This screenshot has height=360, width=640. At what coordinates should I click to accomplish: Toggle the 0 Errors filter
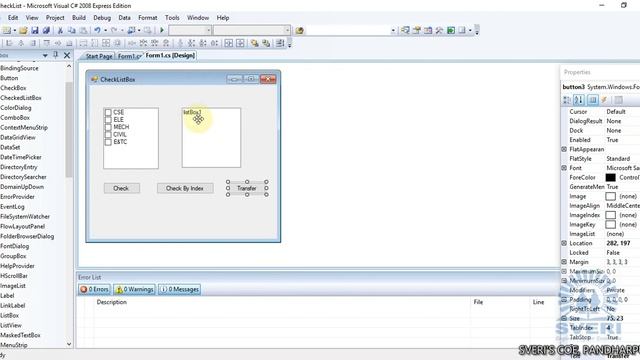coord(95,289)
